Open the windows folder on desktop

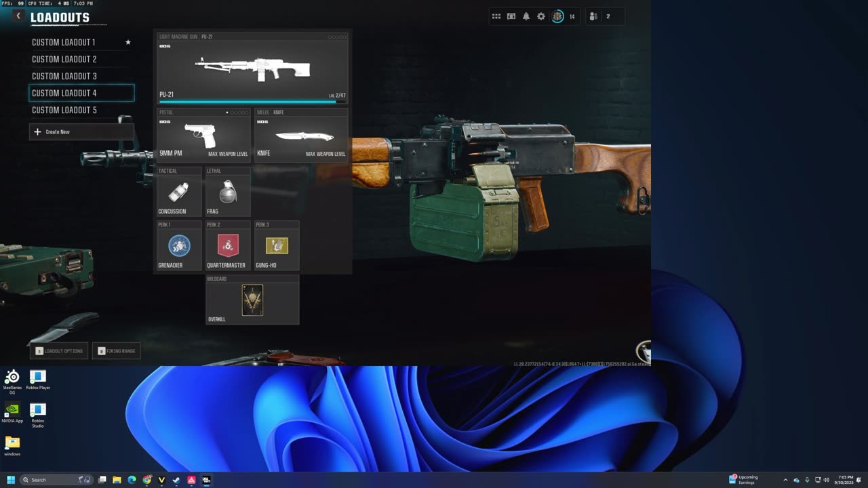pos(12,446)
